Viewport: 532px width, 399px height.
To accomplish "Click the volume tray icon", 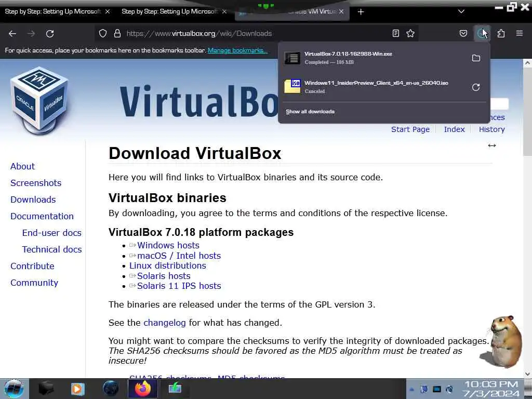I will point(449,389).
